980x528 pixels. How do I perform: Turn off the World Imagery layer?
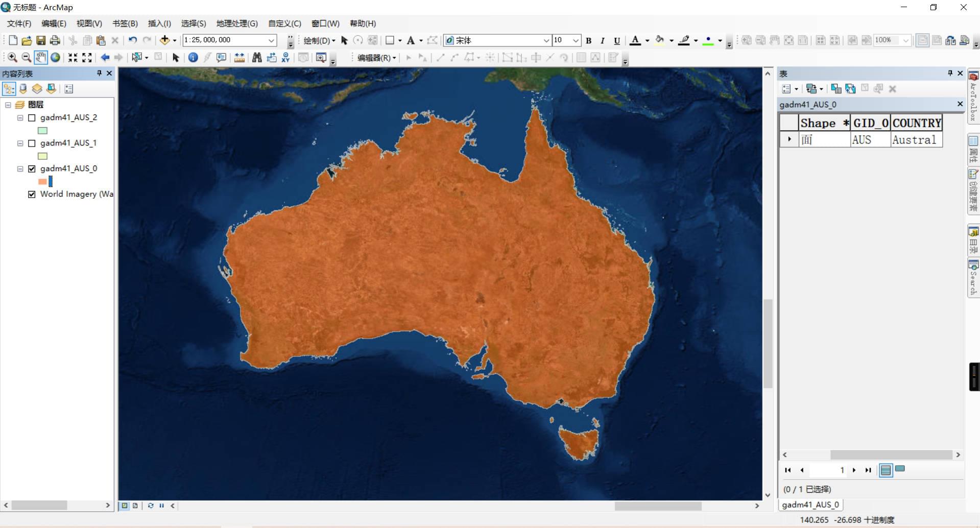coord(32,194)
